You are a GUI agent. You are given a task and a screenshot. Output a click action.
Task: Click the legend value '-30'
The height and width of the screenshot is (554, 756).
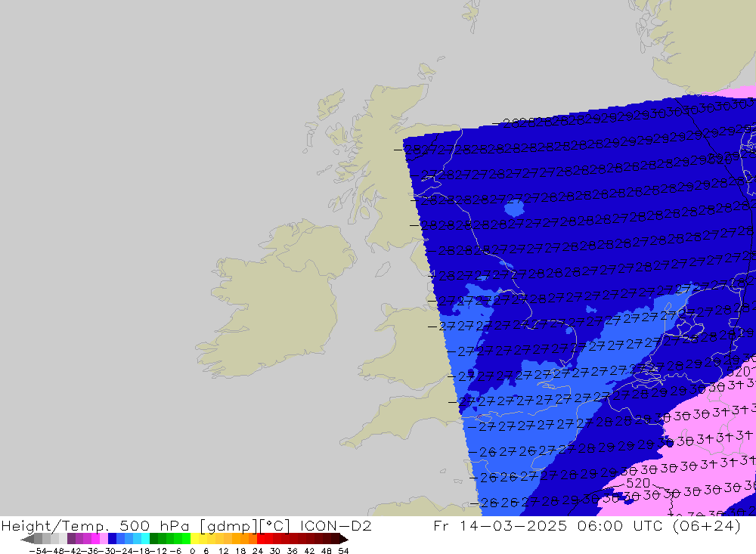pos(109,551)
